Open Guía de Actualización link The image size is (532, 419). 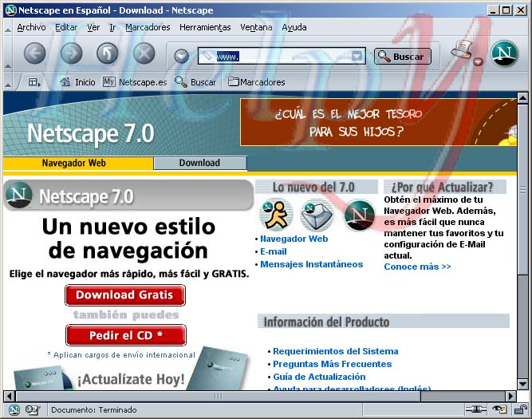[x=319, y=377]
